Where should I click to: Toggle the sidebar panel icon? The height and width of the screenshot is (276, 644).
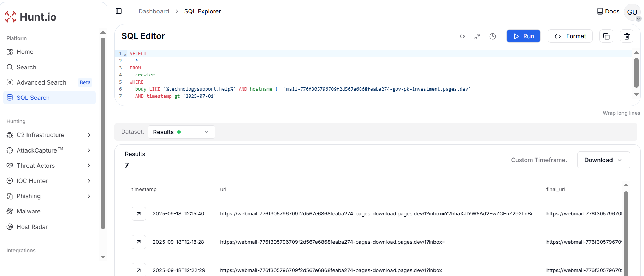pos(119,11)
